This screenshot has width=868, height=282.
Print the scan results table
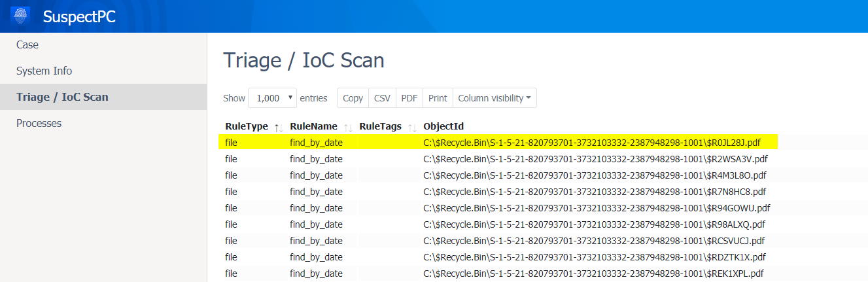pos(438,98)
